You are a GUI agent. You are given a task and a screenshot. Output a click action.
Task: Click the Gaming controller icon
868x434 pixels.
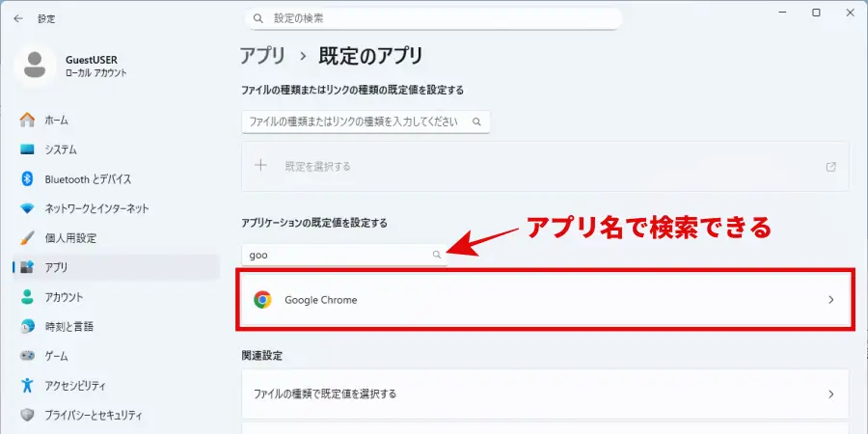[27, 355]
